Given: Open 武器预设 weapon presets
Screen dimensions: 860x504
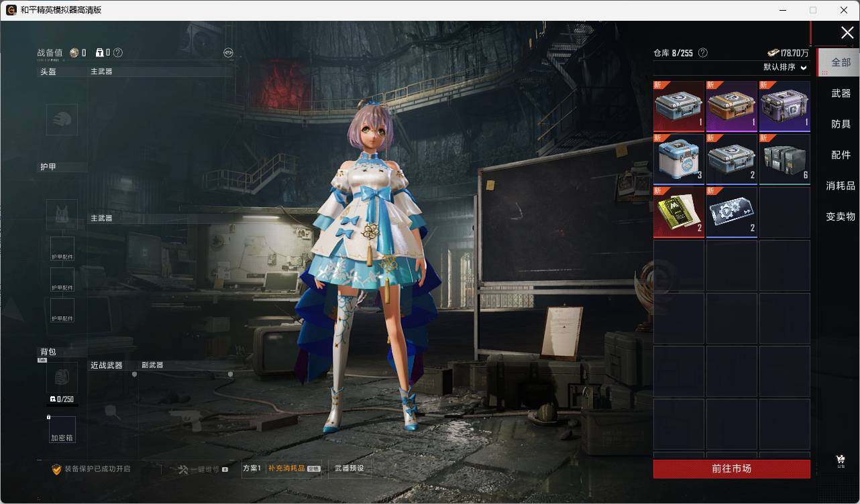Looking at the screenshot, I should coord(350,468).
